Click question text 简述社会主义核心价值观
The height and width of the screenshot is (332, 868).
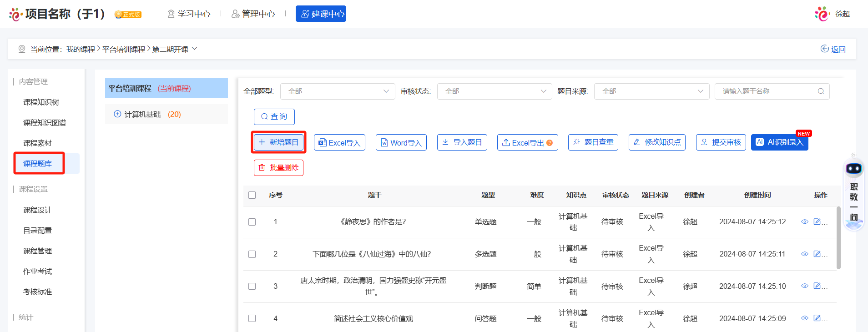373,318
